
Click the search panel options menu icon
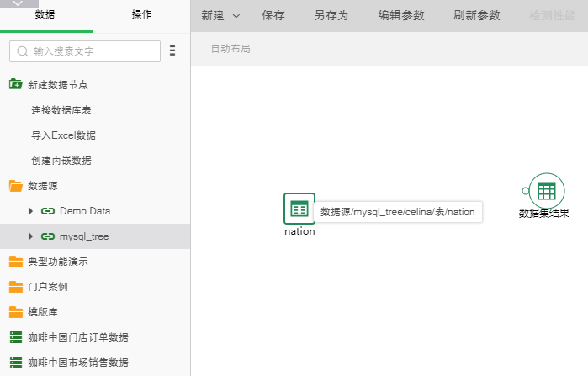pyautogui.click(x=172, y=51)
